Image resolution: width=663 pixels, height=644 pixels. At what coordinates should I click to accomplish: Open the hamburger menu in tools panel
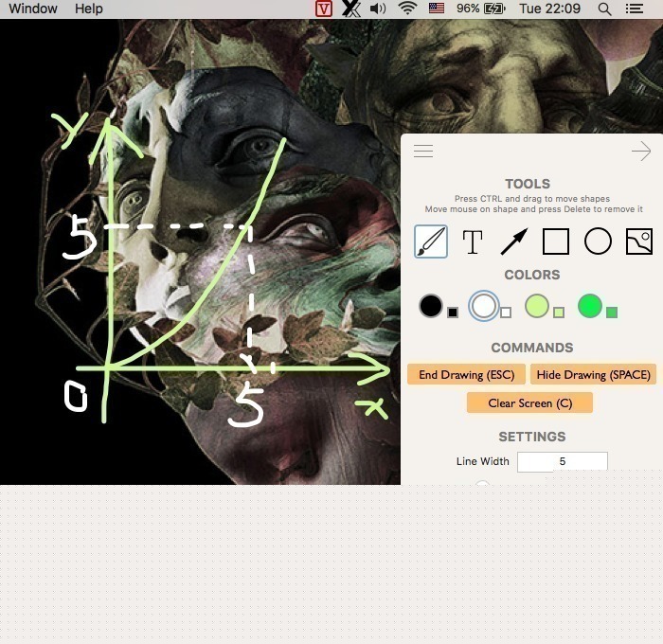pyautogui.click(x=423, y=151)
